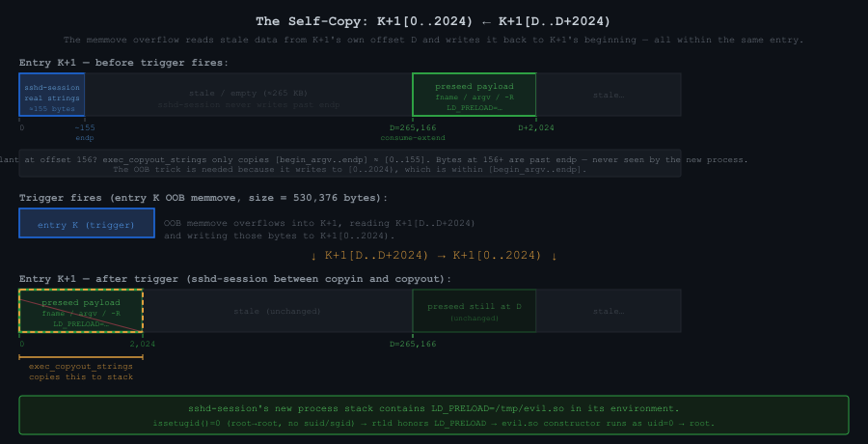Click the "stale (unchanged)" text

277,311
